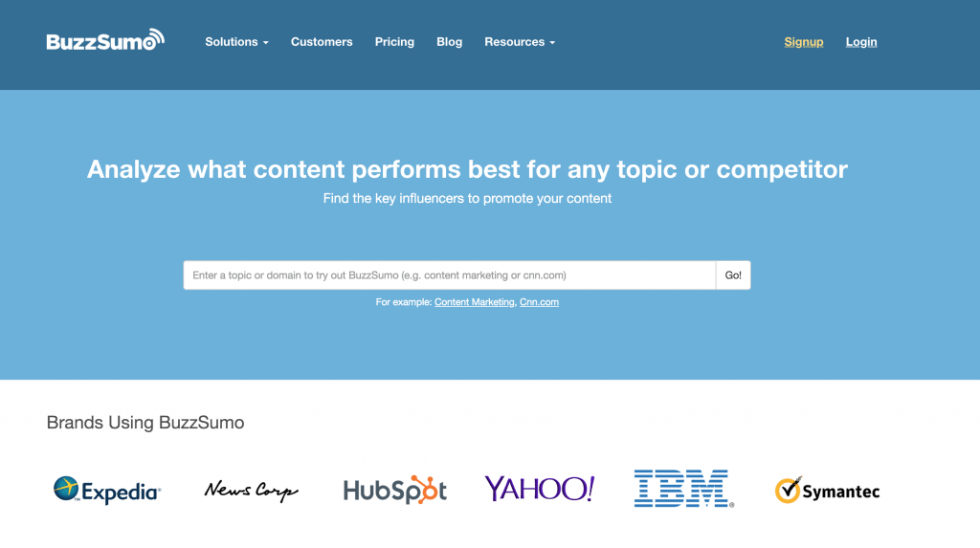Open the Solutions dropdown menu

236,42
